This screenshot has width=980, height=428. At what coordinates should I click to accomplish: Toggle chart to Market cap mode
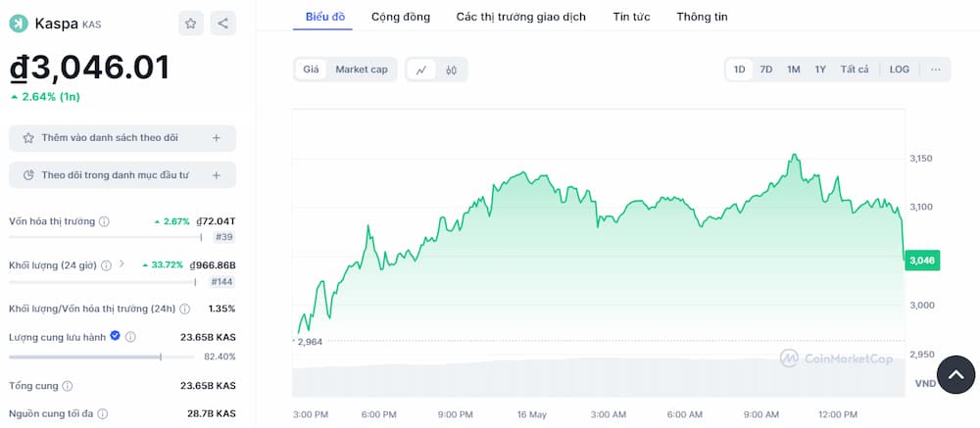(362, 70)
